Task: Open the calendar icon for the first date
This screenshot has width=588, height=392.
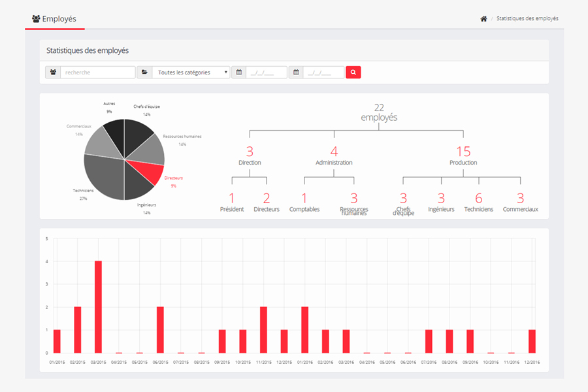Action: click(238, 72)
